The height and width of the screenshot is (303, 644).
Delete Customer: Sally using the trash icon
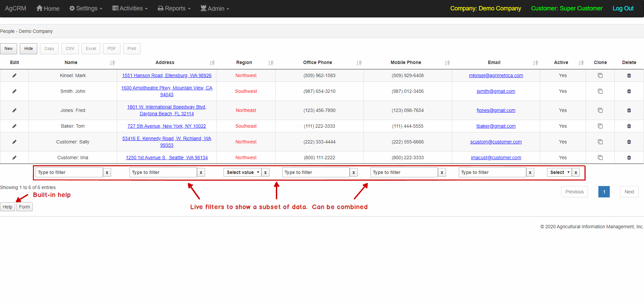629,142
